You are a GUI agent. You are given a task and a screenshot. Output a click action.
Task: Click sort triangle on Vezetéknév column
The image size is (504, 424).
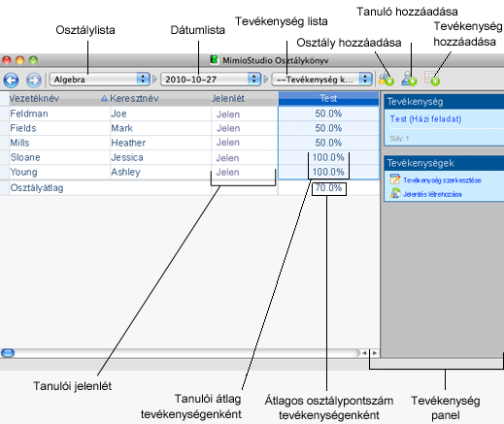104,98
